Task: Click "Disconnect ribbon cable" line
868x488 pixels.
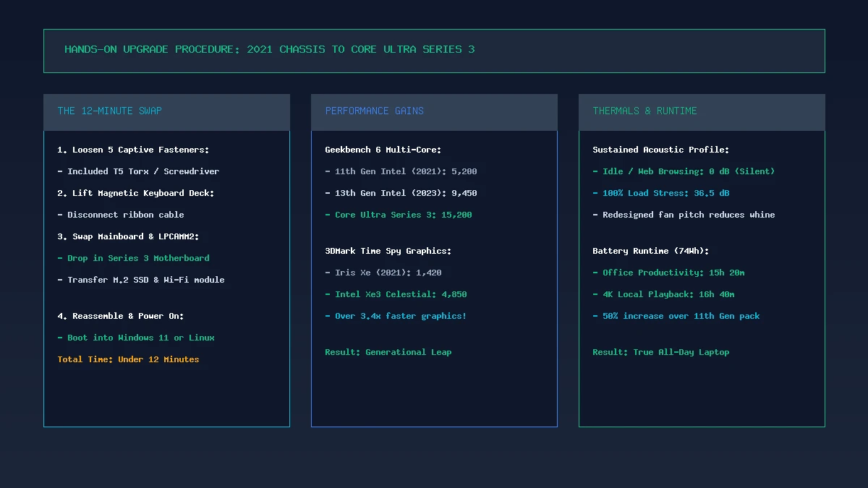Action: (121, 215)
